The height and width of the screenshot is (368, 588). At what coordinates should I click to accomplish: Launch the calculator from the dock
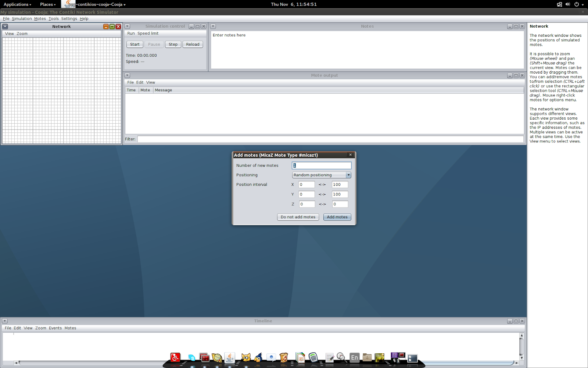pos(313,357)
